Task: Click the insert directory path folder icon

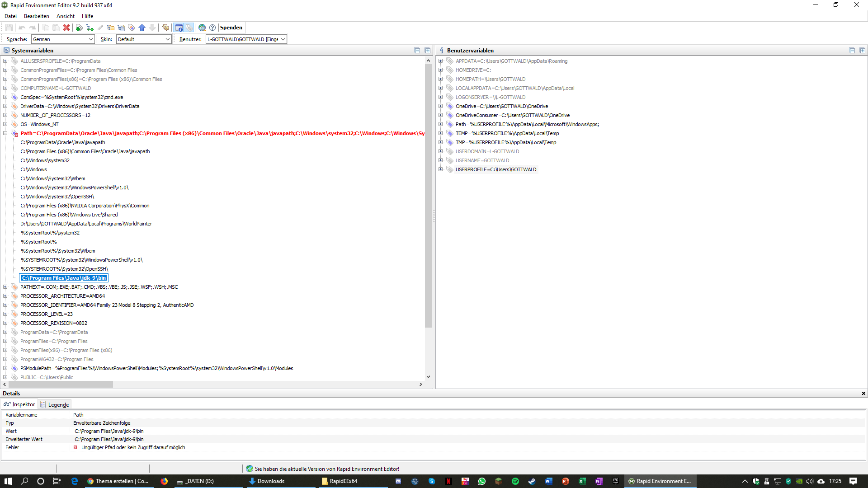Action: point(110,28)
